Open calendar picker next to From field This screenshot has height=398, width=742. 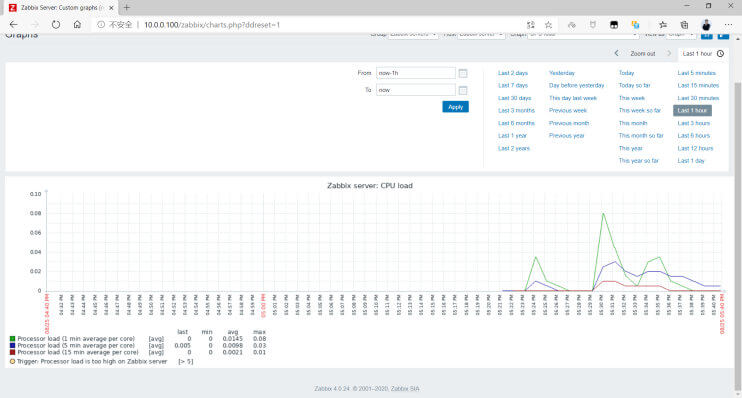coord(463,73)
